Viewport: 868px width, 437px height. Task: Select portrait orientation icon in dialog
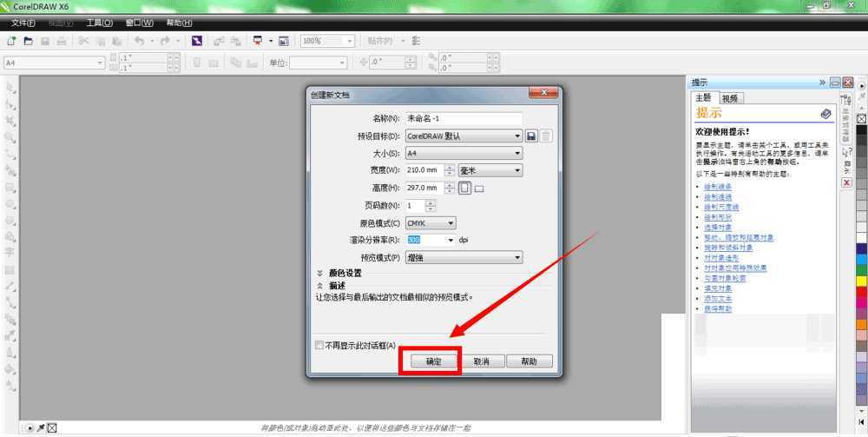(464, 188)
